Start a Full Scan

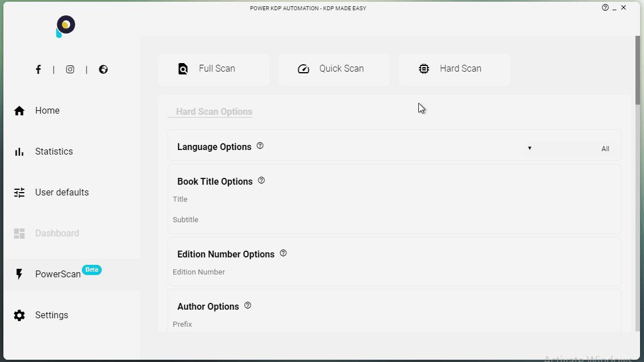coord(214,70)
